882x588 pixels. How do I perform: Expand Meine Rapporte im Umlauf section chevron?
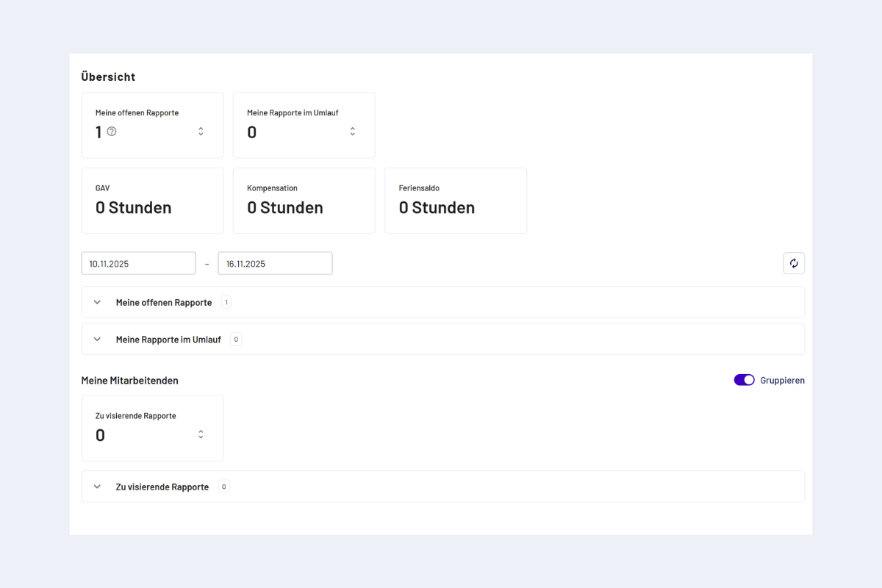click(x=97, y=340)
